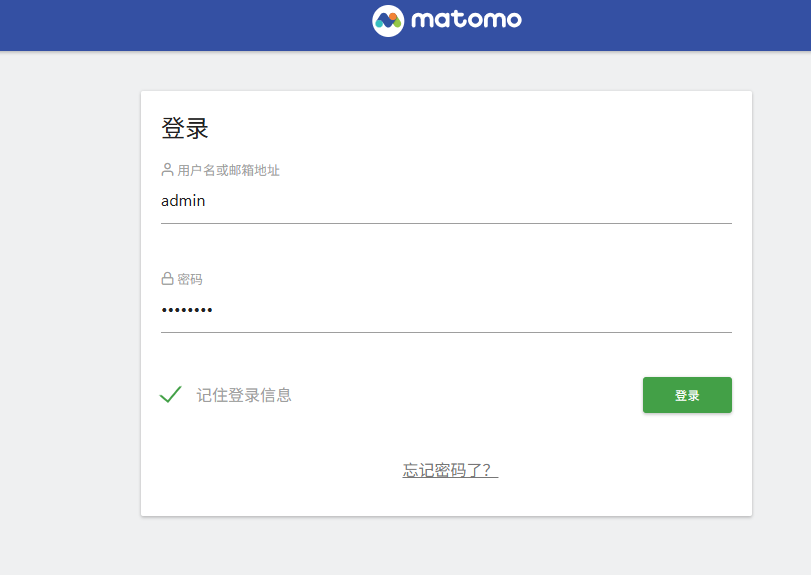This screenshot has height=575, width=811.
Task: Focus the password field with dots
Action: tap(446, 310)
